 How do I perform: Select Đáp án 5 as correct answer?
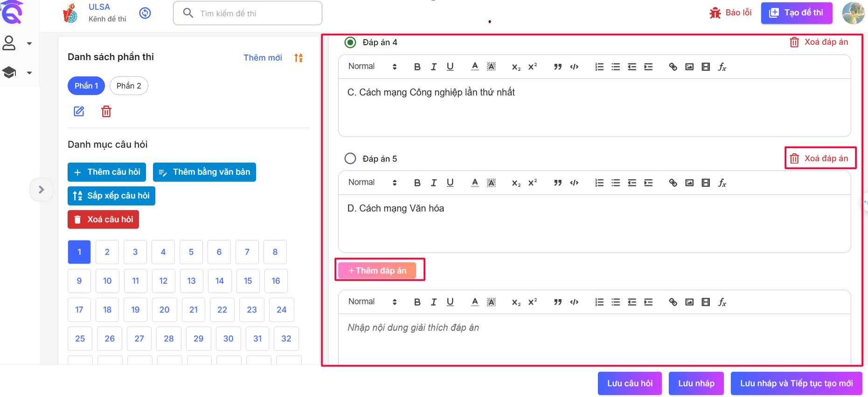pyautogui.click(x=350, y=158)
